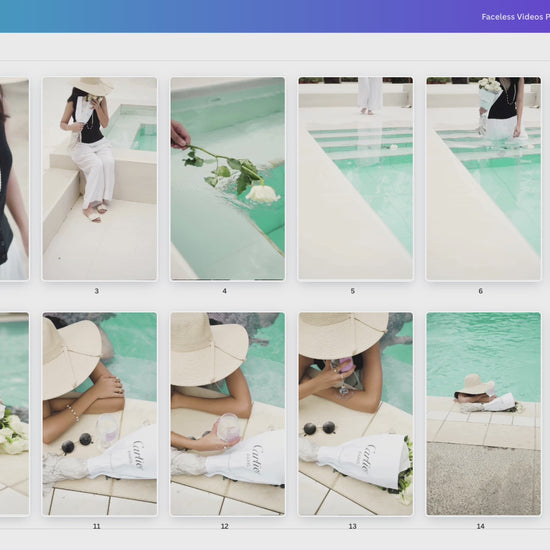Viewport: 550px width, 550px height.
Task: Click page number label 4
Action: [x=224, y=291]
